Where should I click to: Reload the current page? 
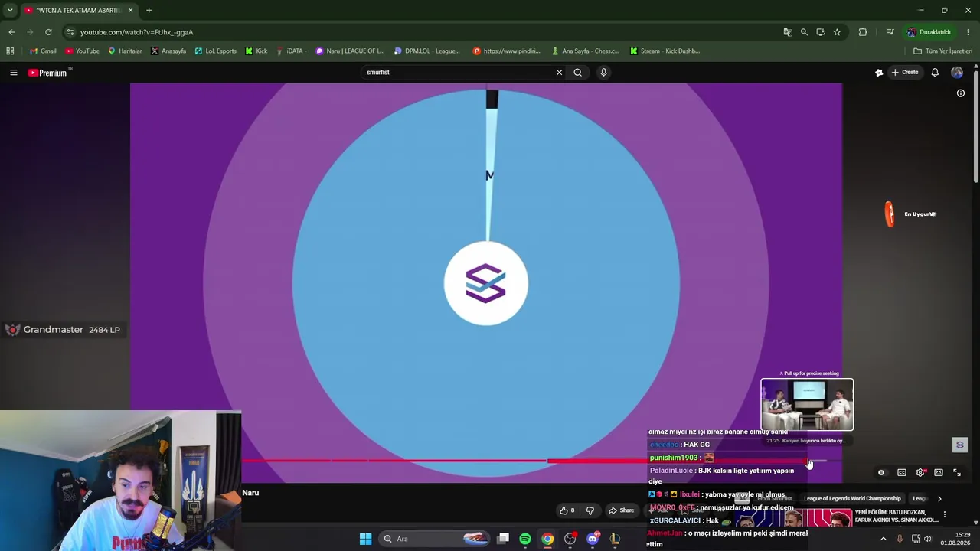[48, 32]
